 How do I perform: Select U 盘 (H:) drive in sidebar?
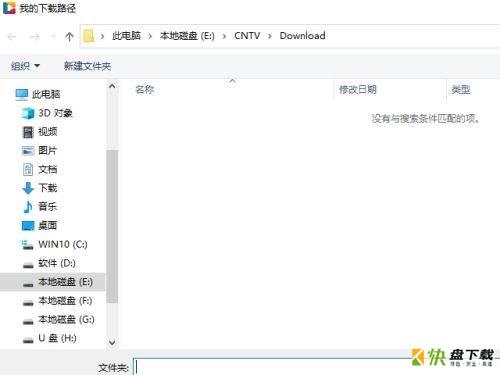tap(49, 338)
